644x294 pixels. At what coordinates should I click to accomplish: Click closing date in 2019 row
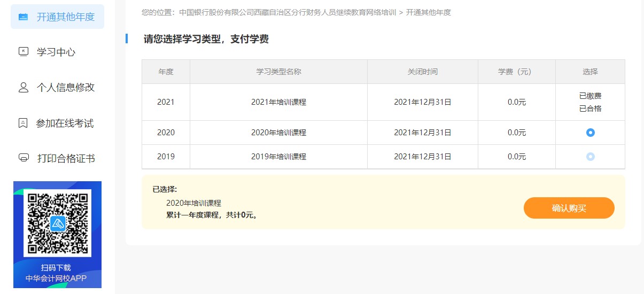pyautogui.click(x=422, y=157)
